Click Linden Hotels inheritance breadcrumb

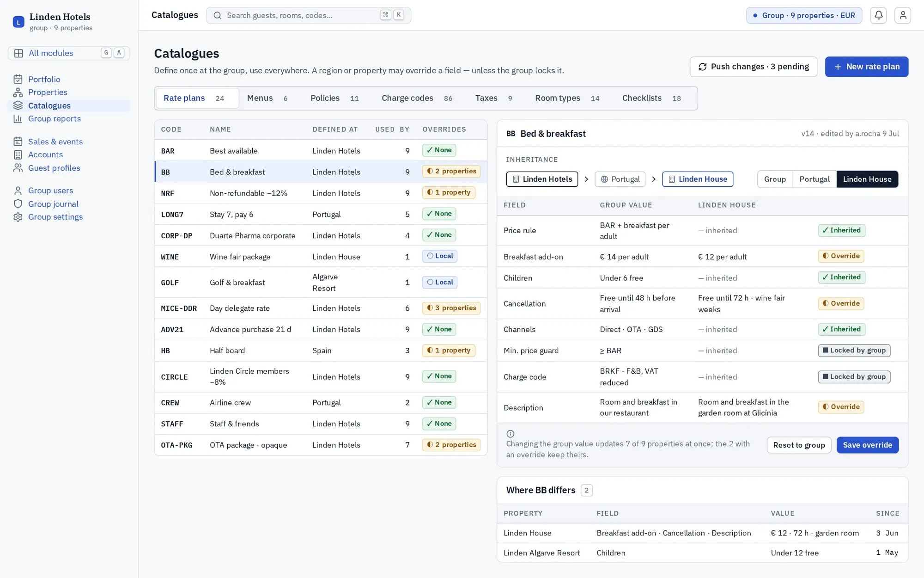[542, 179]
